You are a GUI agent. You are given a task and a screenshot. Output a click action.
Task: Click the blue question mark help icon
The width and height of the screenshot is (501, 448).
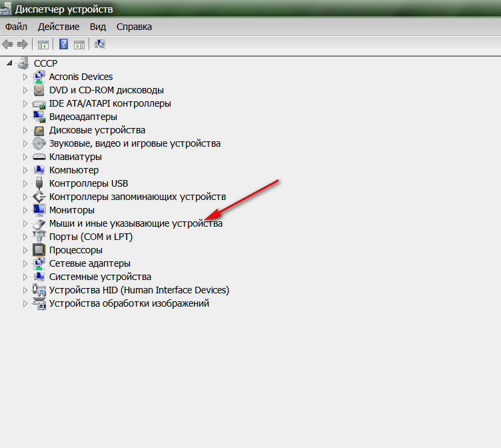click(63, 44)
